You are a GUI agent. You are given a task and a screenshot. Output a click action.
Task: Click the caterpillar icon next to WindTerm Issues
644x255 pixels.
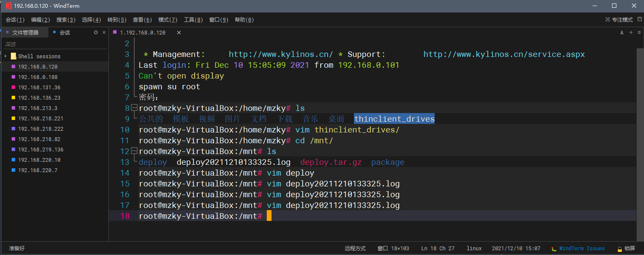(554, 249)
